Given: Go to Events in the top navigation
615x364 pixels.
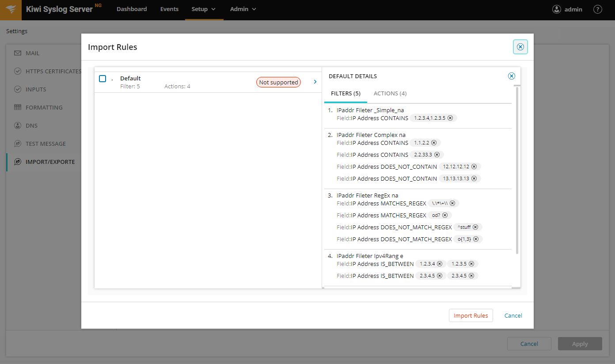Looking at the screenshot, I should pos(169,9).
